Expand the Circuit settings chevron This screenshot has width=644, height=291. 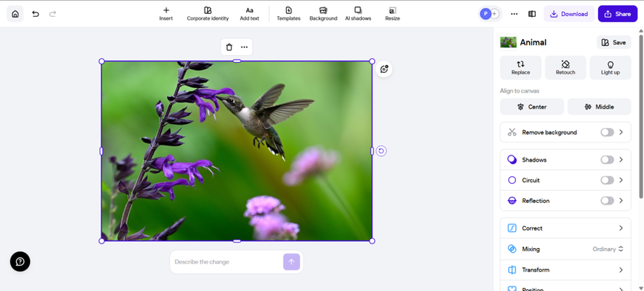click(621, 180)
